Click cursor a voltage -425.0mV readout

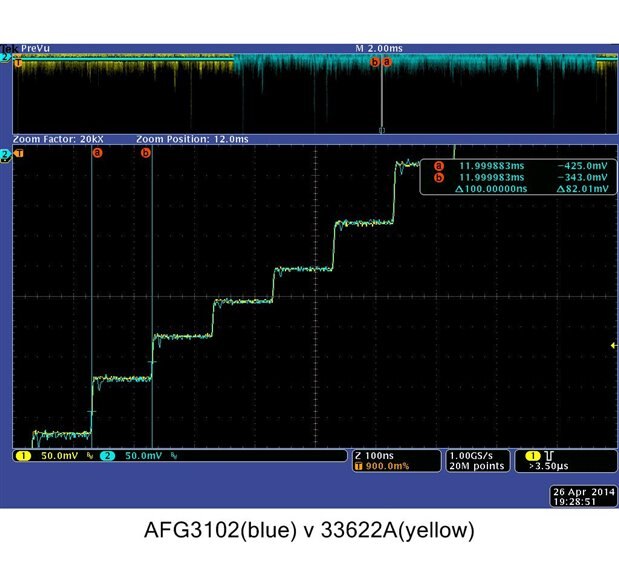click(583, 166)
